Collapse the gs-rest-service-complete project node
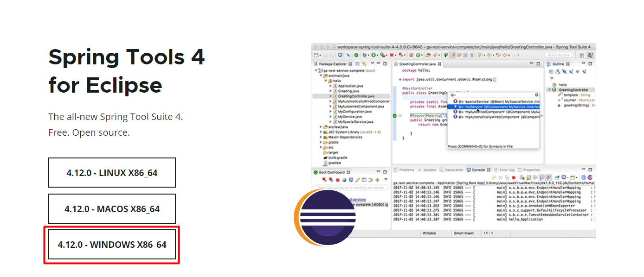644x277 pixels. pyautogui.click(x=316, y=70)
